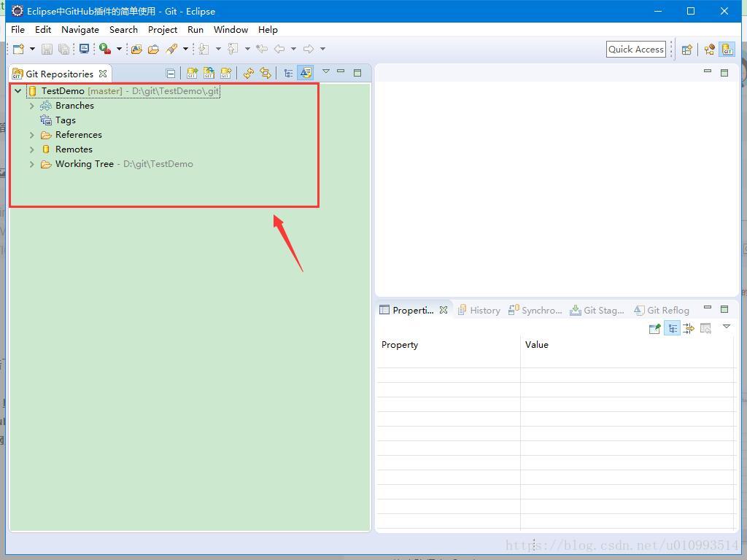Switch to the Git Staging tab
This screenshot has width=747, height=560.
[x=597, y=311]
